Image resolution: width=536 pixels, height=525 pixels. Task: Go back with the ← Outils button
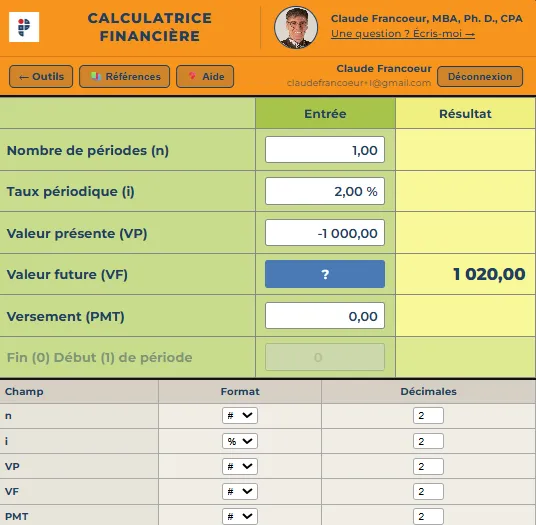(41, 77)
